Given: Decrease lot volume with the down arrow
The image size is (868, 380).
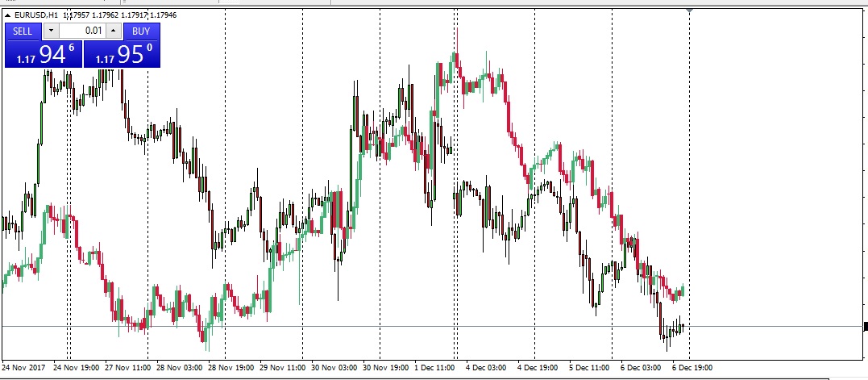Looking at the screenshot, I should coord(52,31).
